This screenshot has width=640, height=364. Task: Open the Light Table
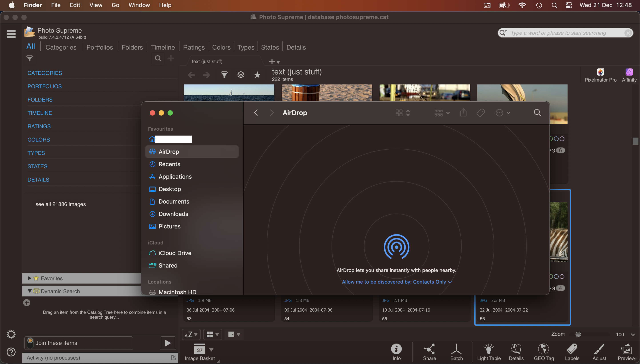(x=489, y=352)
